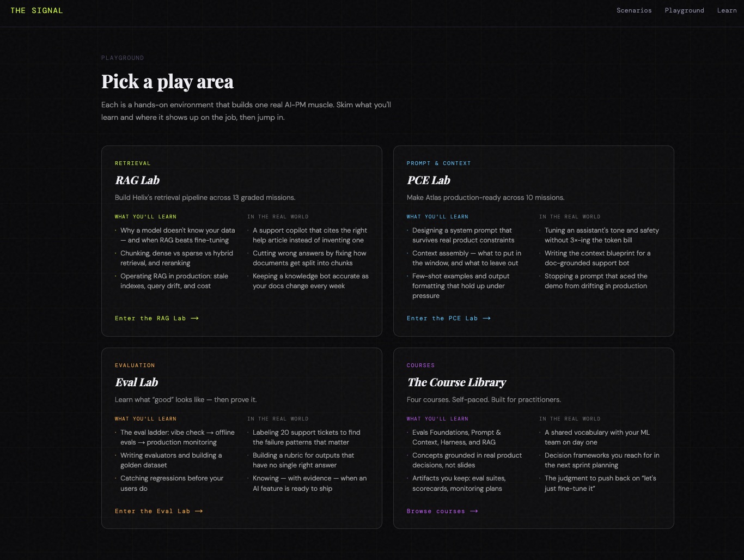Select the PCE Lab card title
This screenshot has height=560, width=744.
coord(429,180)
